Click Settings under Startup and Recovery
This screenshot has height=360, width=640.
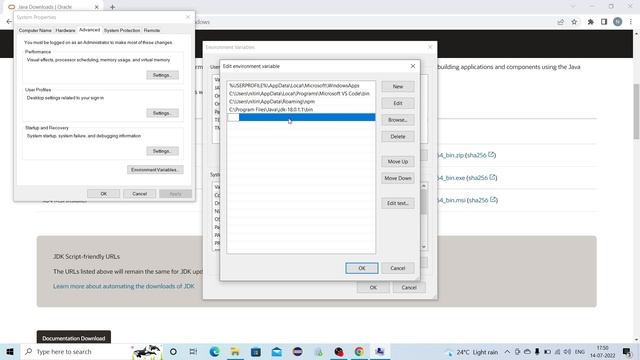pos(162,151)
